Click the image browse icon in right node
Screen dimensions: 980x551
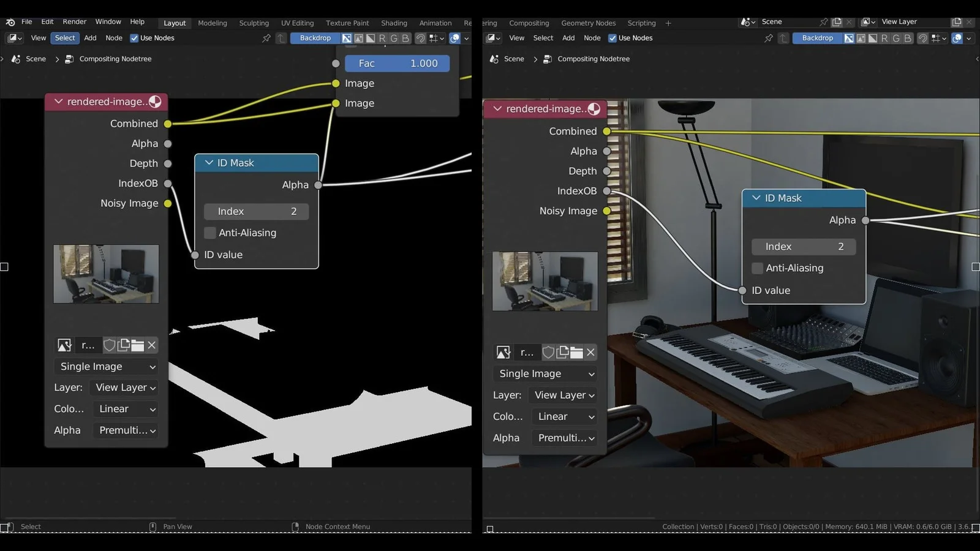[503, 352]
